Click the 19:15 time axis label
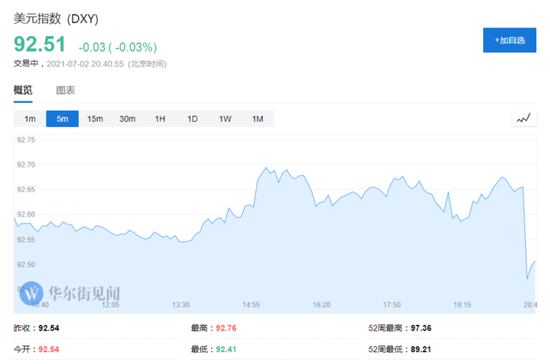This screenshot has height=364, width=550. tap(462, 305)
